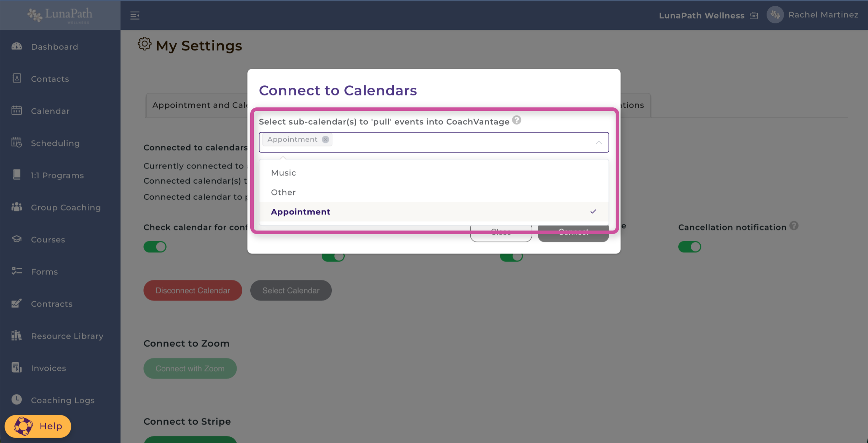The height and width of the screenshot is (443, 868).
Task: Remove the Appointment tag from selection
Action: [x=325, y=140]
